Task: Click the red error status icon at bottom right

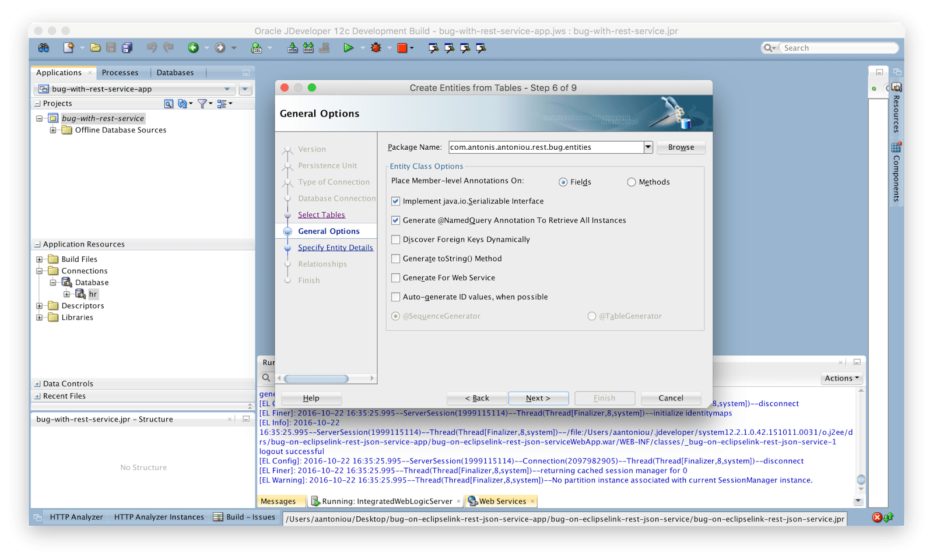Action: click(x=877, y=517)
